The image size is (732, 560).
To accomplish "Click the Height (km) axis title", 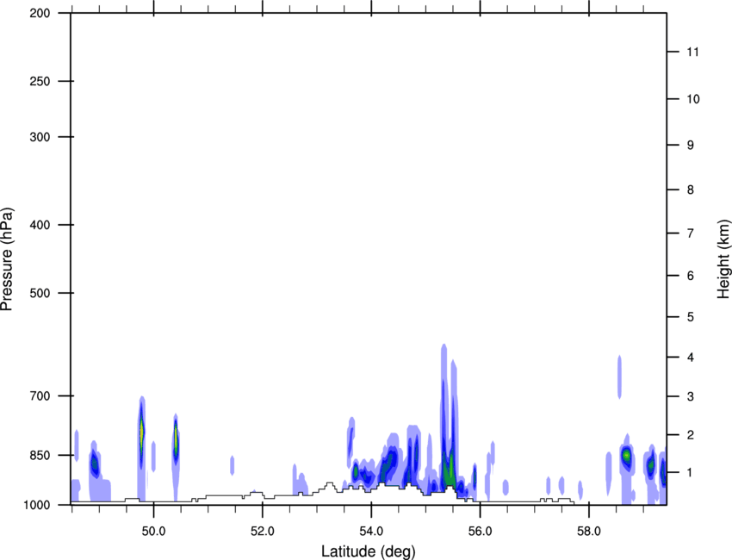I will coord(723,259).
